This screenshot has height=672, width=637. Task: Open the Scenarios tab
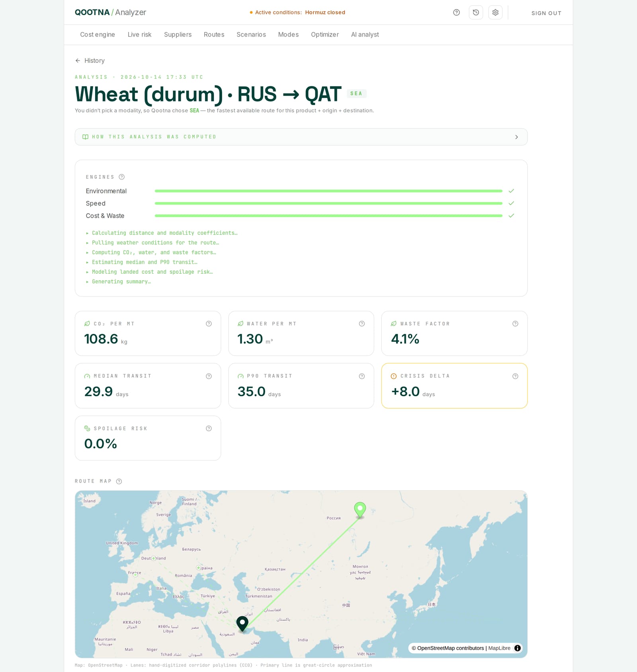coord(251,35)
